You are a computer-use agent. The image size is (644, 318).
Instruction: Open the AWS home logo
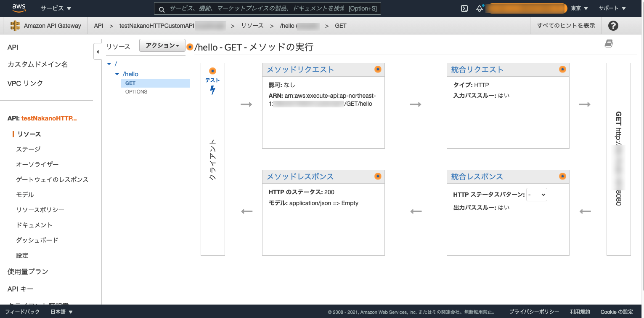coord(19,8)
